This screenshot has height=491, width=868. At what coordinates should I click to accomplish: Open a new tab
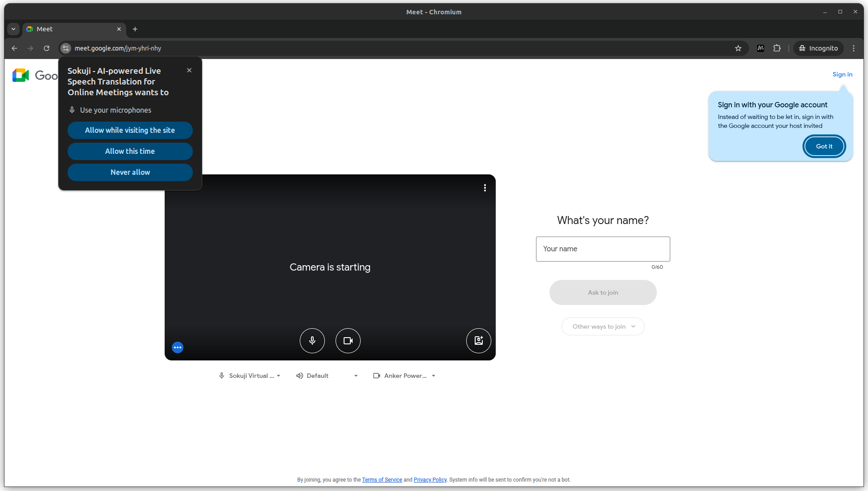(135, 29)
